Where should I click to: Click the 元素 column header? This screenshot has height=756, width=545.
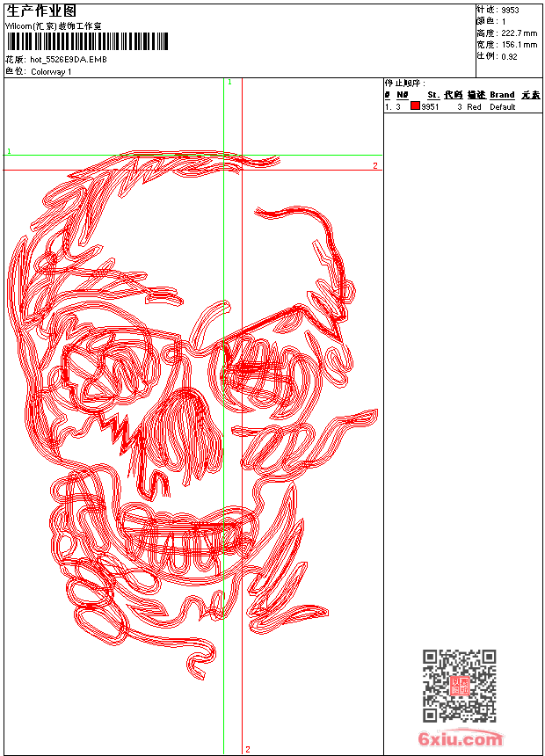point(530,95)
